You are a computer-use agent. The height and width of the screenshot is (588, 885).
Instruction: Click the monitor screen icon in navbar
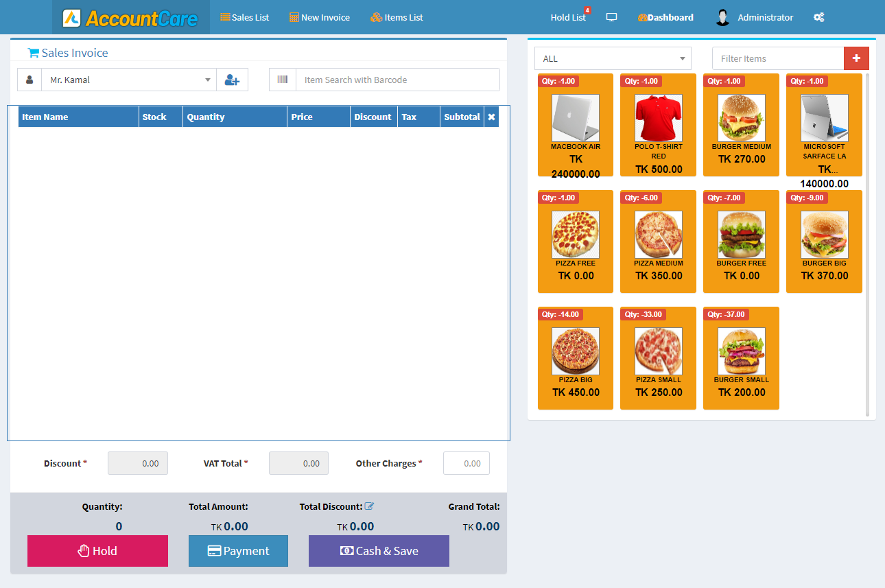click(x=611, y=17)
